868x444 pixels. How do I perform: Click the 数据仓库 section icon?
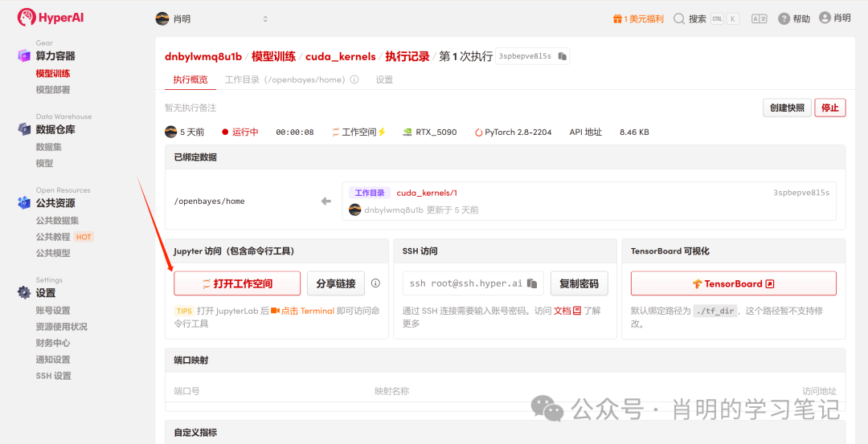coord(24,129)
